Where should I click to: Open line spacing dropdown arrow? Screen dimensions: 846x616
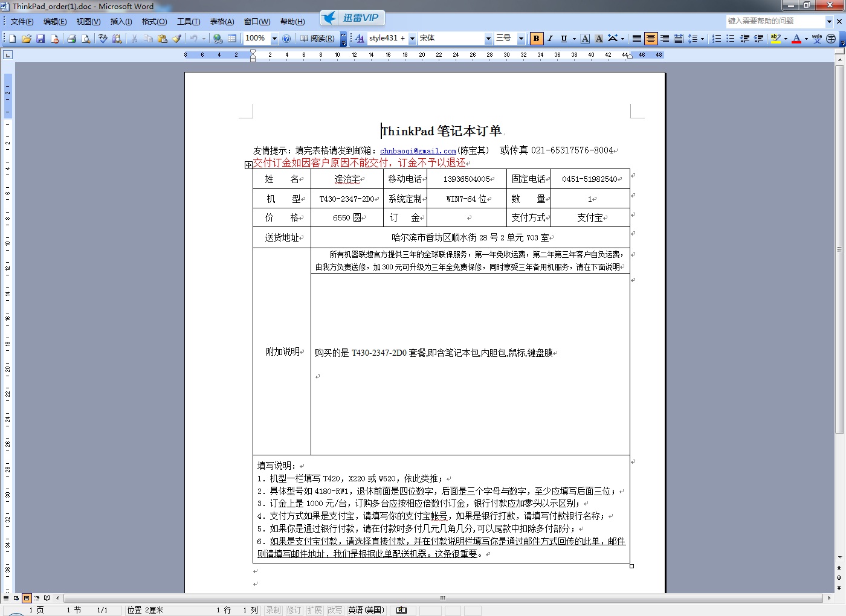(702, 39)
